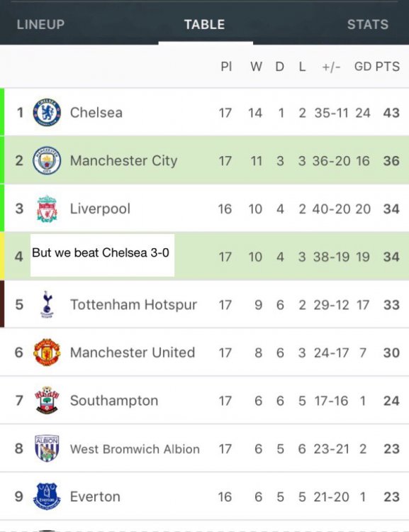Select the TABLE tab
409x532 pixels.
point(204,24)
